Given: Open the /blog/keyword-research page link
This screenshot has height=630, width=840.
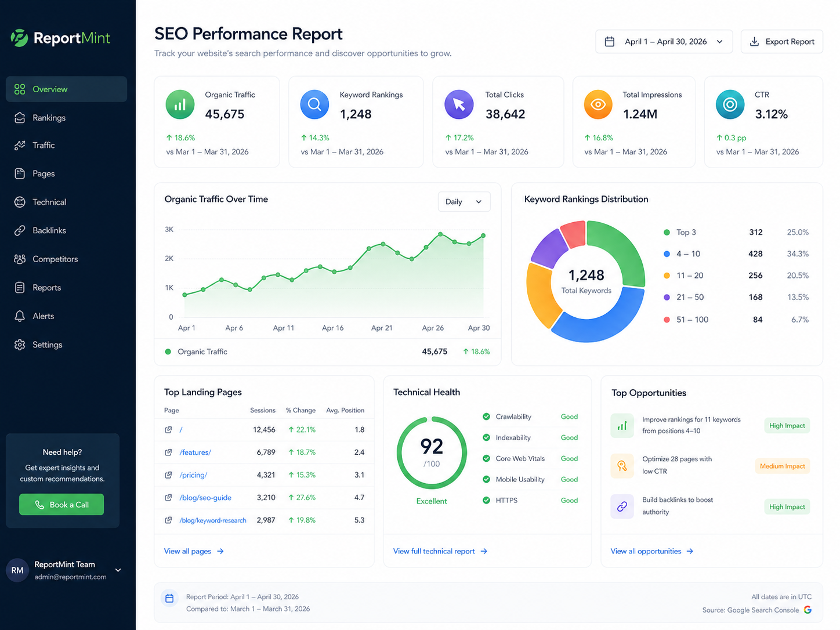Looking at the screenshot, I should pyautogui.click(x=213, y=520).
